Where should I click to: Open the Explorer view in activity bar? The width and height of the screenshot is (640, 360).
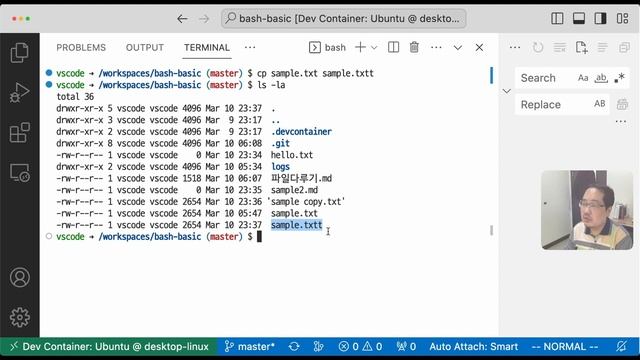point(20,53)
